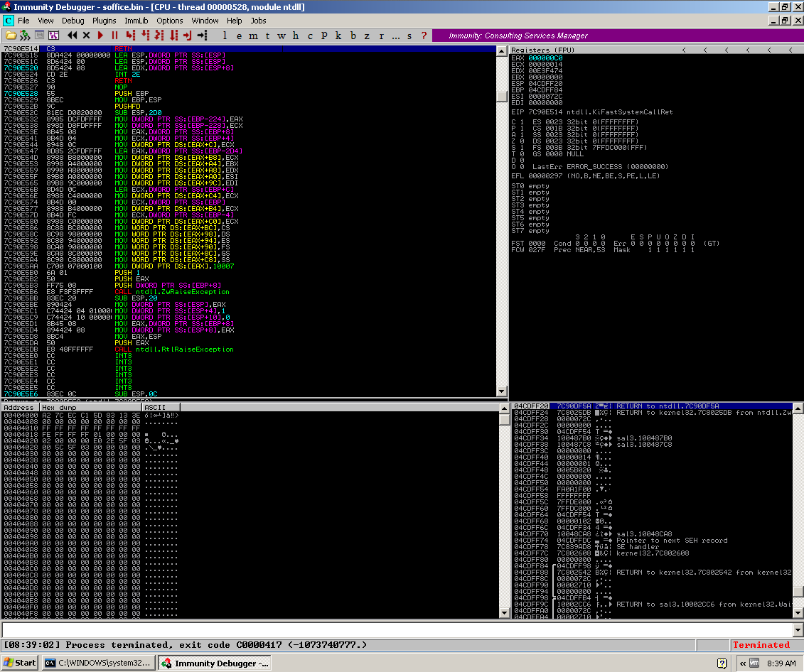Show patches via 'p' toolbar button
The width and height of the screenshot is (804, 672).
point(324,36)
